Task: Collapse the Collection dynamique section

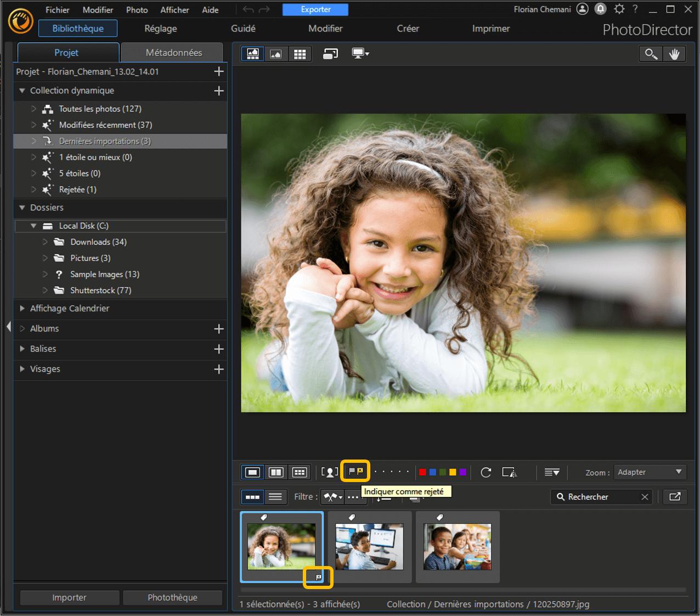Action: pos(22,91)
